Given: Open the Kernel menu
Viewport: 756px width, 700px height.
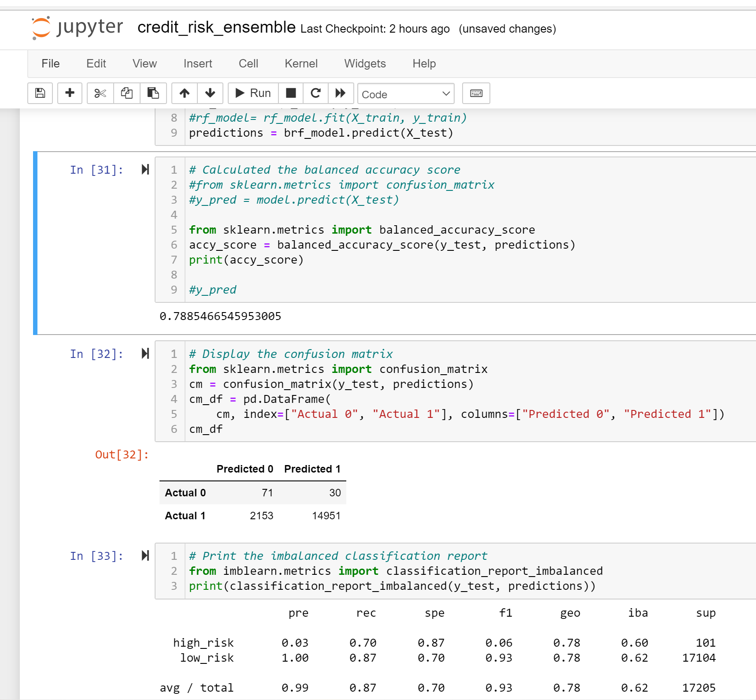Looking at the screenshot, I should pyautogui.click(x=301, y=63).
